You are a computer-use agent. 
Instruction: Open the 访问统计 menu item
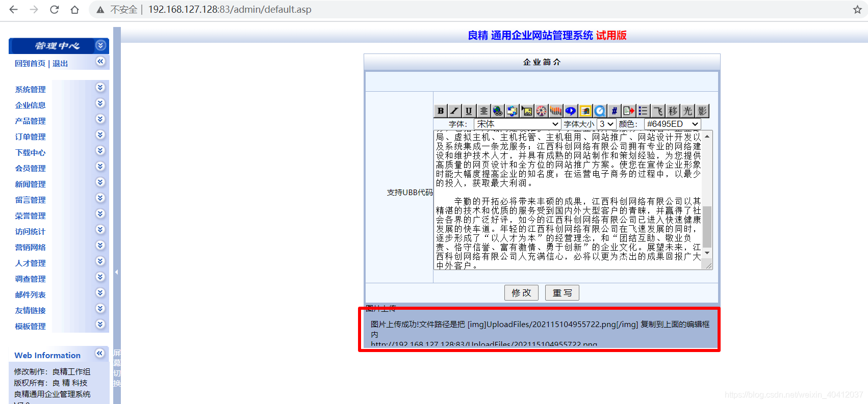pyautogui.click(x=31, y=232)
